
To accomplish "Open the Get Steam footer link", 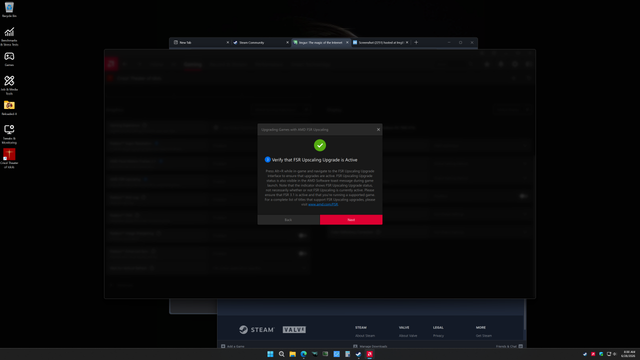I will point(484,336).
